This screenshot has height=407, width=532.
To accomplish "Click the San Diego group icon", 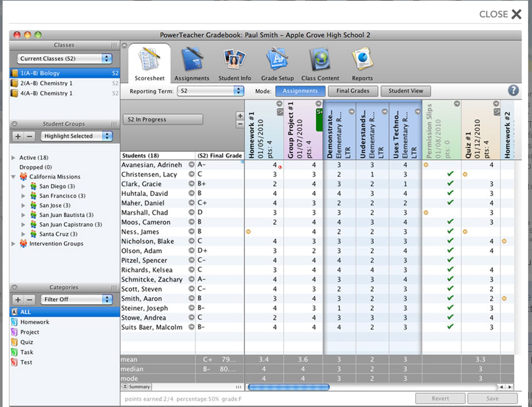I will [33, 186].
